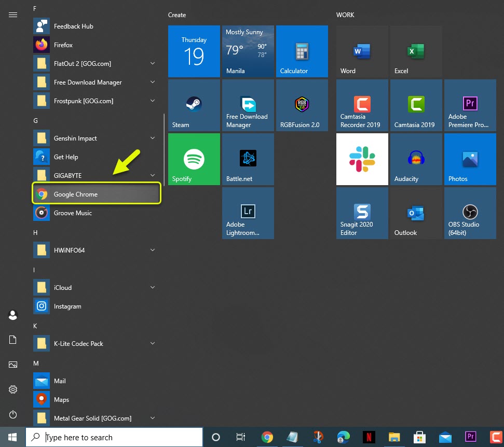Open Calculator tile
504x447 pixels.
click(x=302, y=51)
